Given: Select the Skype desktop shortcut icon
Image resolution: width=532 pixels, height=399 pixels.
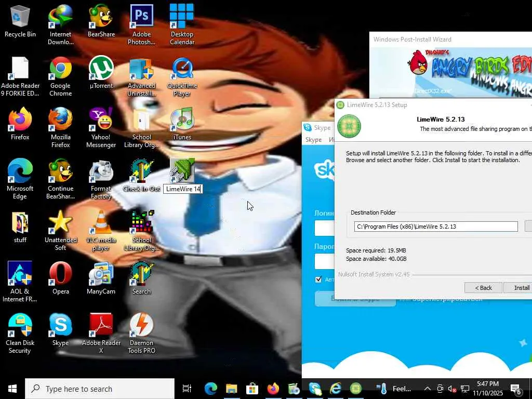Looking at the screenshot, I should [60, 329].
